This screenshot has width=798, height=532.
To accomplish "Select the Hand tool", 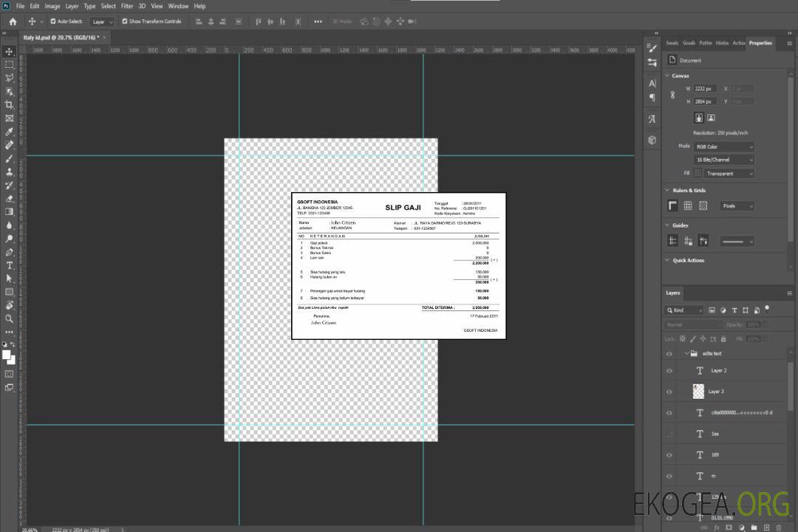I will (x=9, y=305).
